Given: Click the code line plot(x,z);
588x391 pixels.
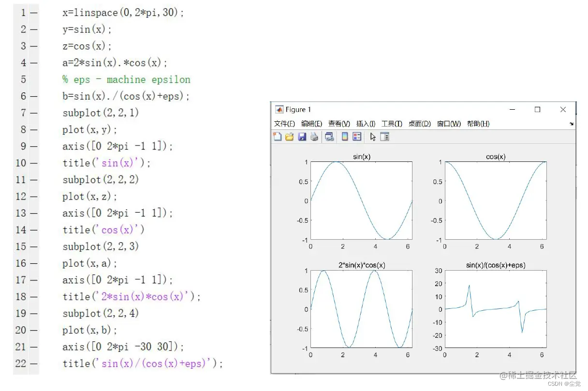Looking at the screenshot, I should (x=90, y=196).
